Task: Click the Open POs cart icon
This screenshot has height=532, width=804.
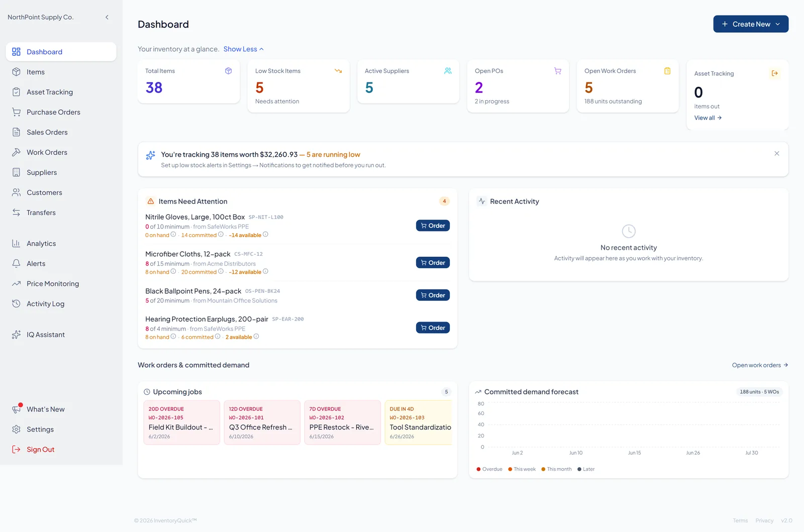Action: click(x=558, y=71)
